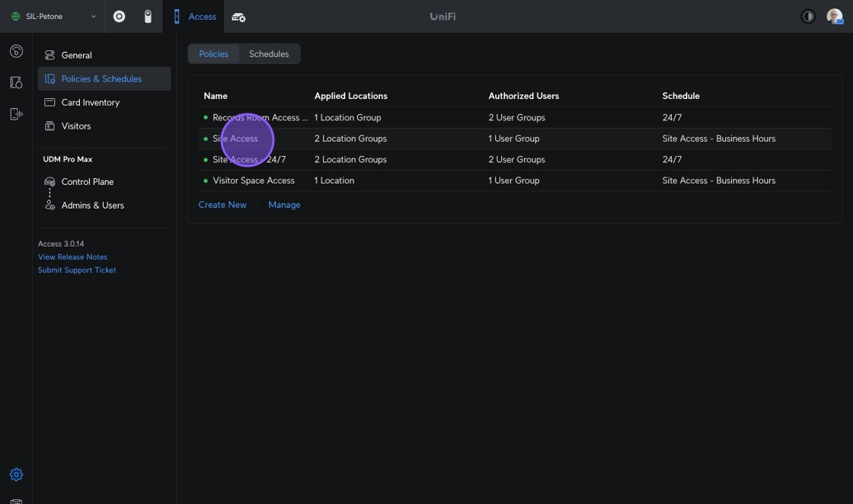Open the Visitors section
This screenshot has height=504, width=853.
75,126
